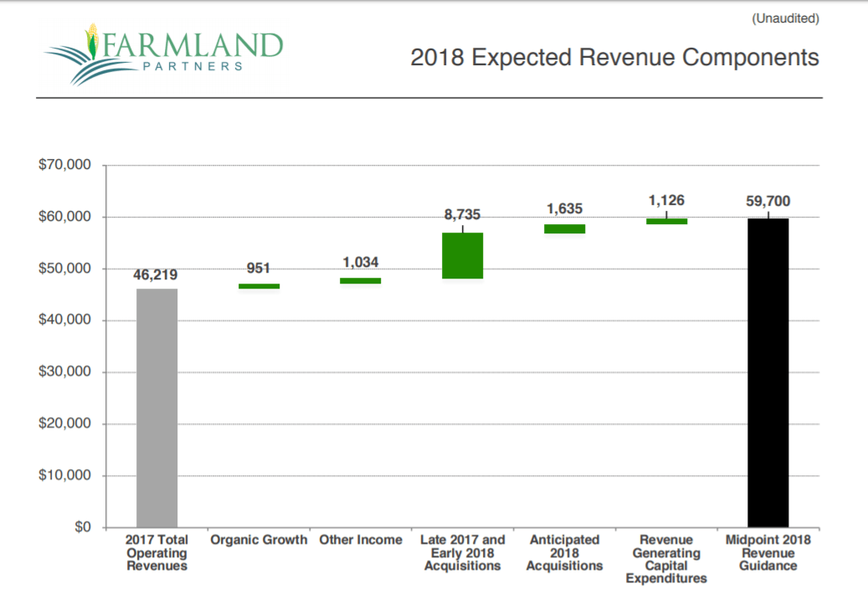Select the Other Income bar on the chart
This screenshot has height=604, width=868.
tap(361, 279)
